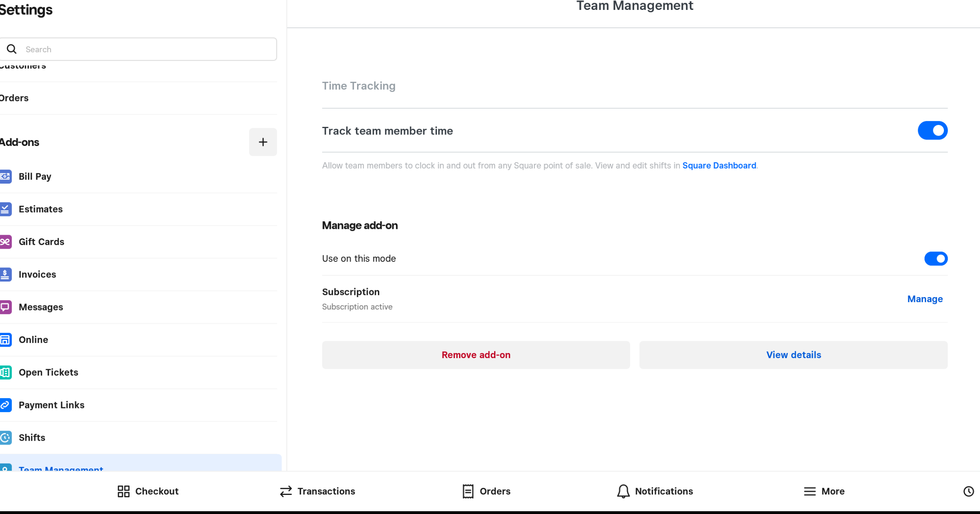The width and height of the screenshot is (980, 514).
Task: Click the Time Tracking section heading
Action: pyautogui.click(x=359, y=86)
